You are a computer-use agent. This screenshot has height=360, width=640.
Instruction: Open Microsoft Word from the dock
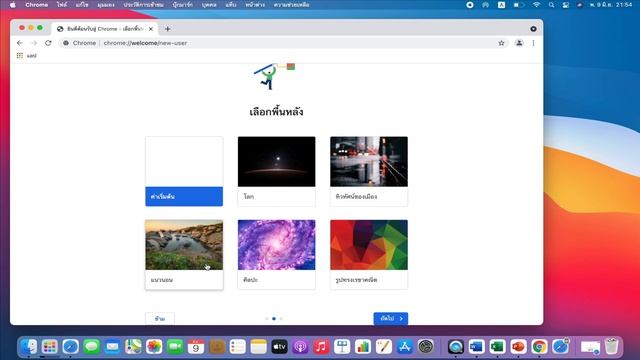click(476, 347)
